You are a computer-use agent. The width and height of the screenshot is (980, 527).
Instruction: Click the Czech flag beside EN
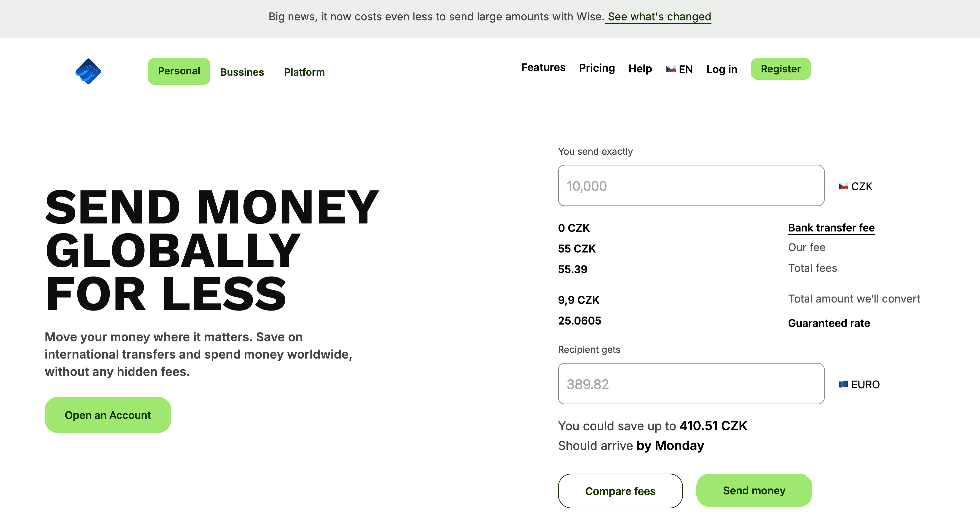(x=670, y=69)
